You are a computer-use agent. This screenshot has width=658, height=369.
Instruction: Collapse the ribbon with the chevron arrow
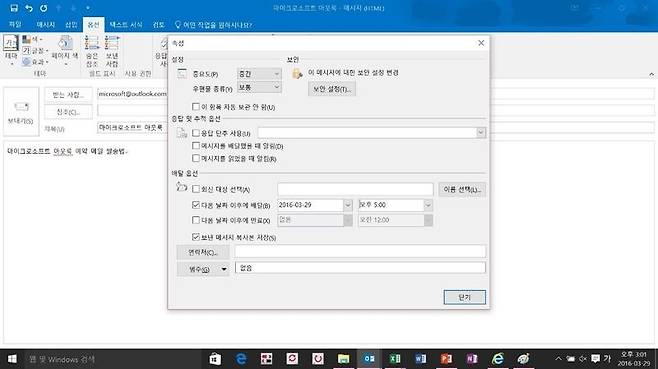[651, 74]
